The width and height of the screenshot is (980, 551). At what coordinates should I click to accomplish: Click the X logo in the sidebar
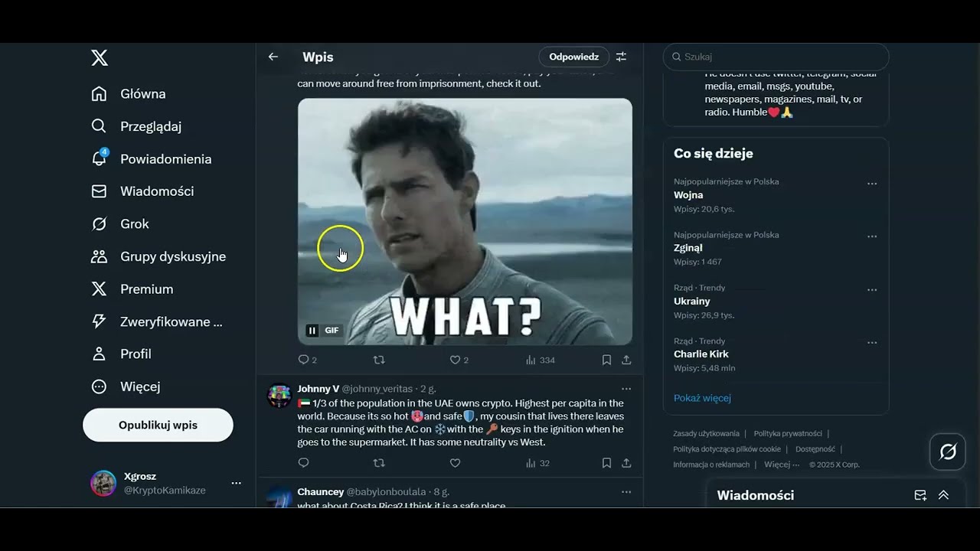pyautogui.click(x=100, y=57)
